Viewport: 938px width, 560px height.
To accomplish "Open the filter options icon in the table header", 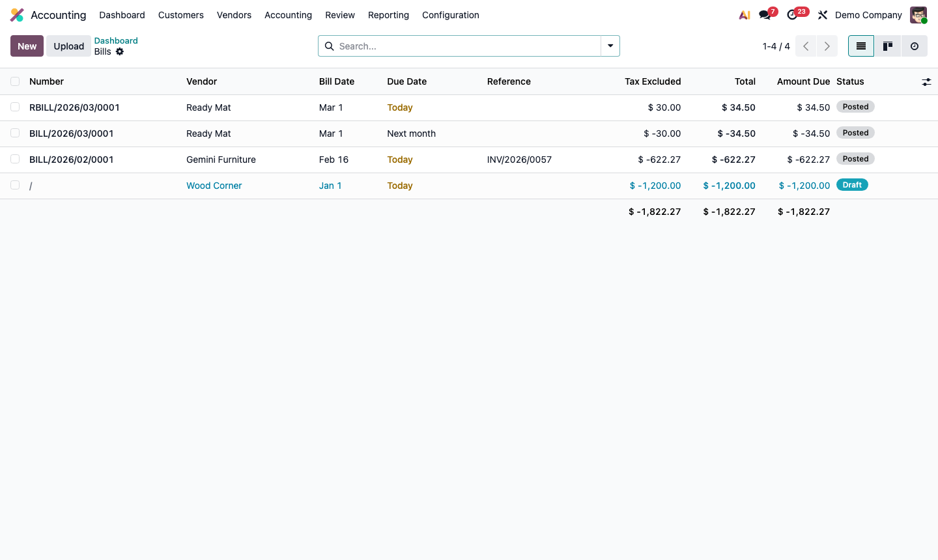I will point(926,81).
